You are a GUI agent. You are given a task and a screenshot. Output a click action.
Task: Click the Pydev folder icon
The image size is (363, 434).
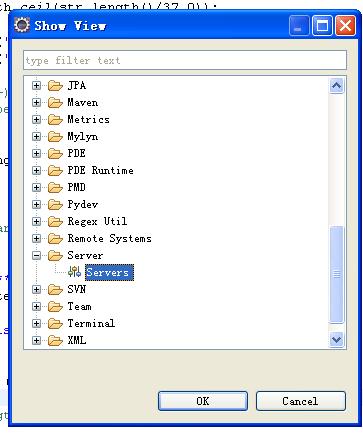coord(55,204)
